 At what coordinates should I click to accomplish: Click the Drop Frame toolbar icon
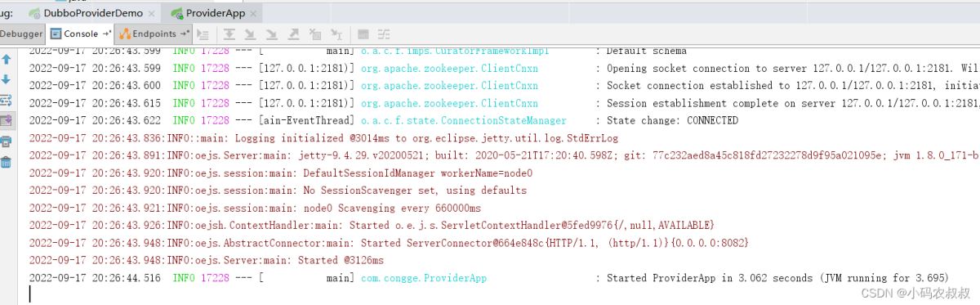(x=314, y=34)
